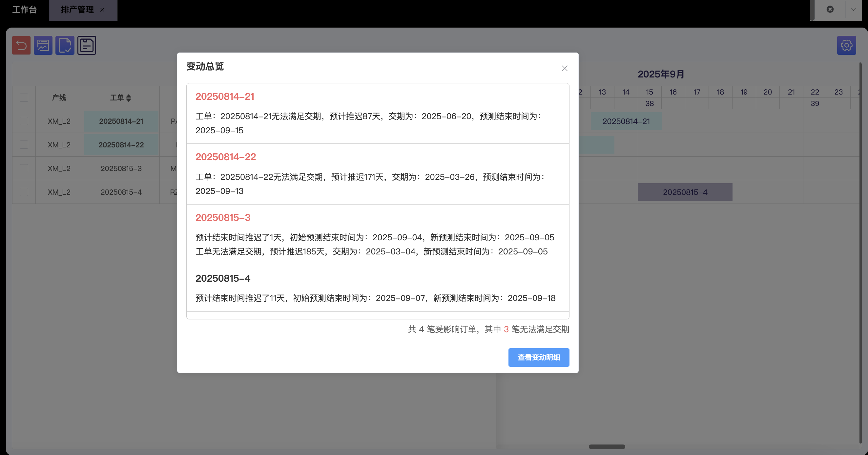This screenshot has height=455, width=868.
Task: Check the row checkbox for 20250815-4
Action: tap(24, 192)
